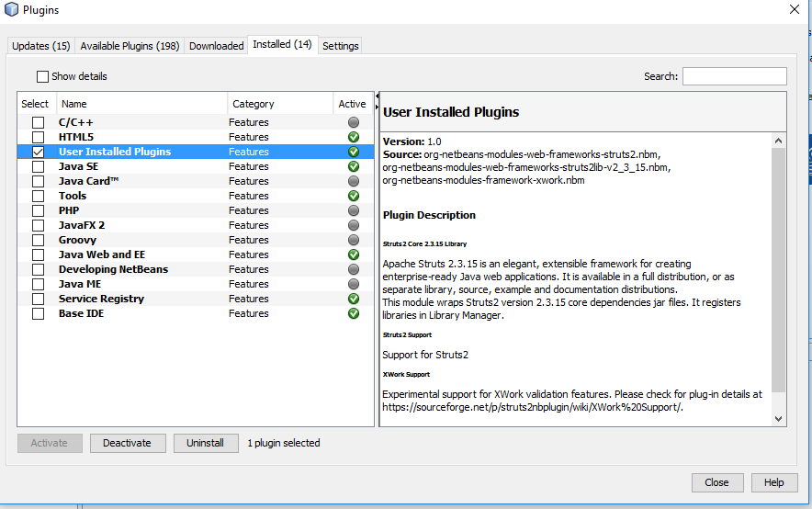This screenshot has height=509, width=812.
Task: Click the active status icon for Tools
Action: pyautogui.click(x=354, y=196)
